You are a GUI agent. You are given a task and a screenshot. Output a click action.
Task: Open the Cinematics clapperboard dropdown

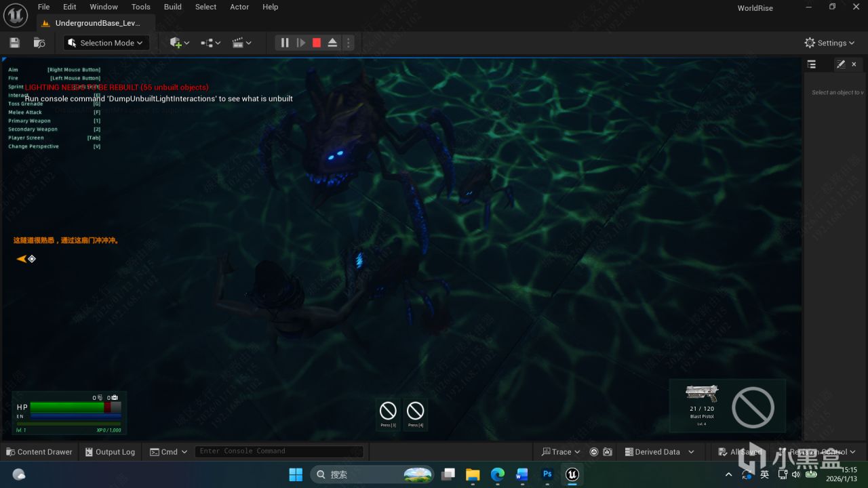[241, 43]
